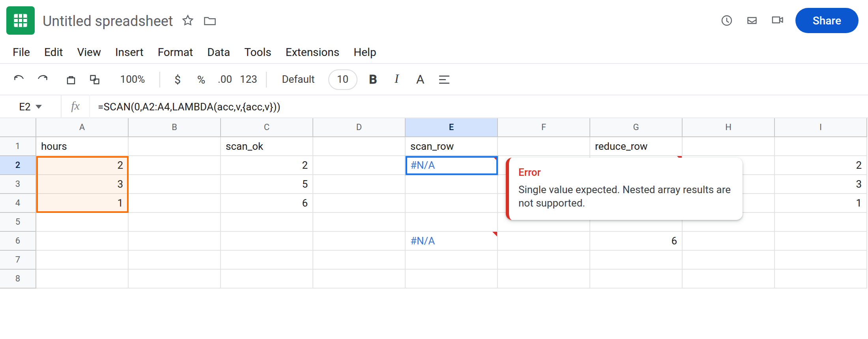Star the Untitled spreadsheet

tap(188, 20)
